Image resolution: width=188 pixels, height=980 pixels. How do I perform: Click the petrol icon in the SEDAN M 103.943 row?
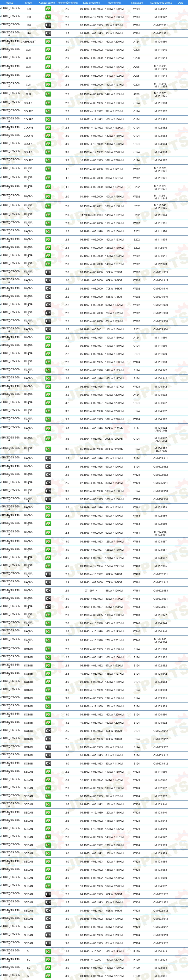pyautogui.click(x=48, y=821)
